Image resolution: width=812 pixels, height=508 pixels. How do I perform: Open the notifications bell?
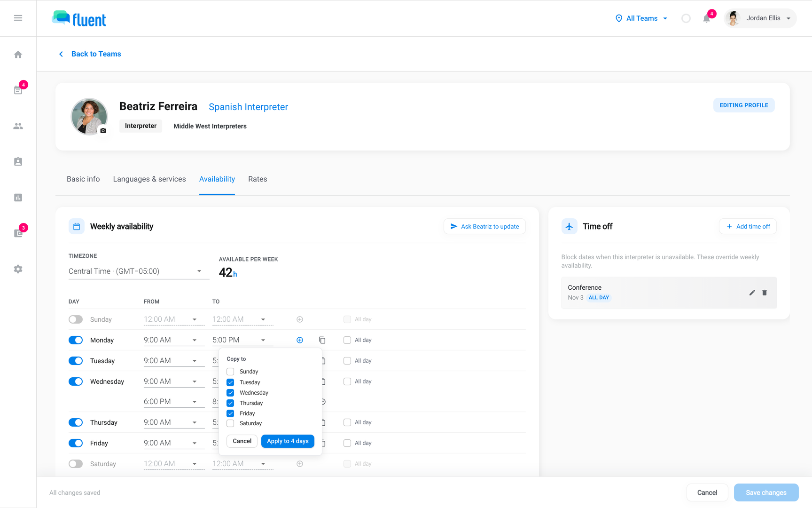(x=706, y=18)
